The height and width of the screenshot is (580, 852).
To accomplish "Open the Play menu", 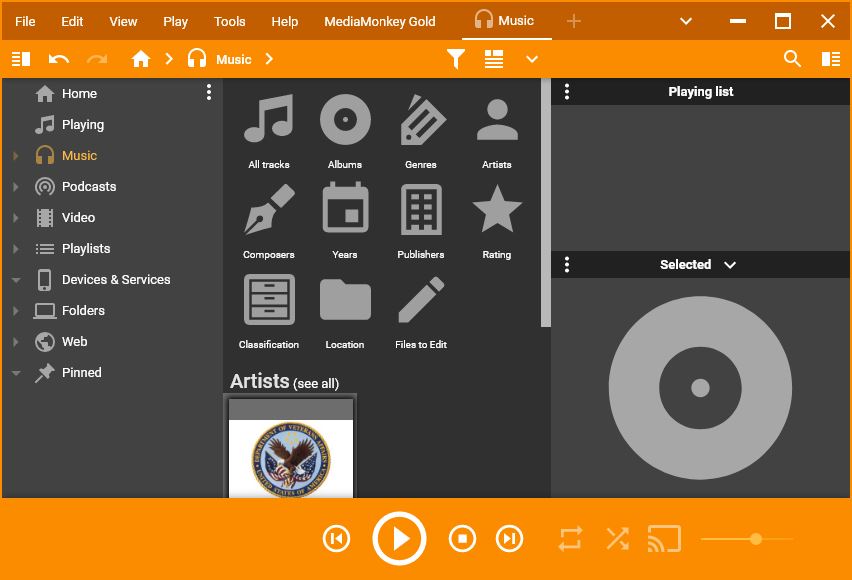I will (176, 21).
